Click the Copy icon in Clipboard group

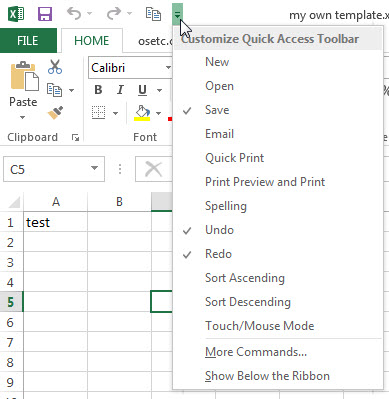54,90
